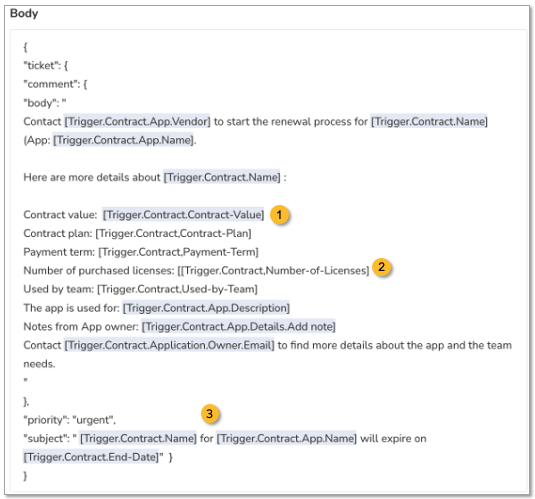Place cursor on the "ticket": { line

pyautogui.click(x=46, y=66)
